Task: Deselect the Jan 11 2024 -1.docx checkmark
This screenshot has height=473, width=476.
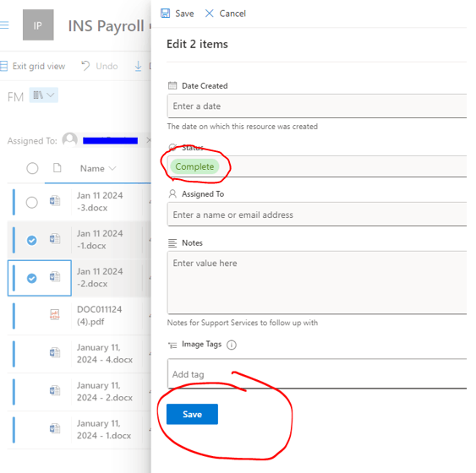Action: point(32,240)
